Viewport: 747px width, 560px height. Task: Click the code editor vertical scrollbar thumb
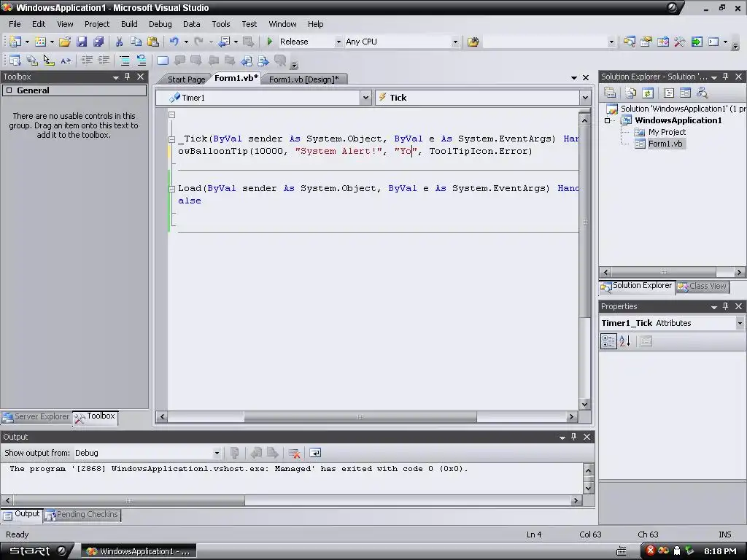coord(584,222)
